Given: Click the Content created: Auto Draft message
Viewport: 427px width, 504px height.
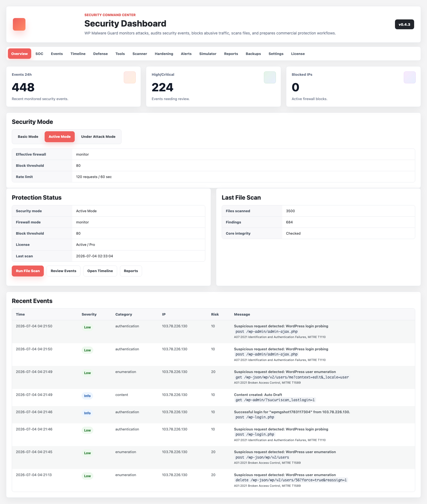Looking at the screenshot, I should click(258, 395).
